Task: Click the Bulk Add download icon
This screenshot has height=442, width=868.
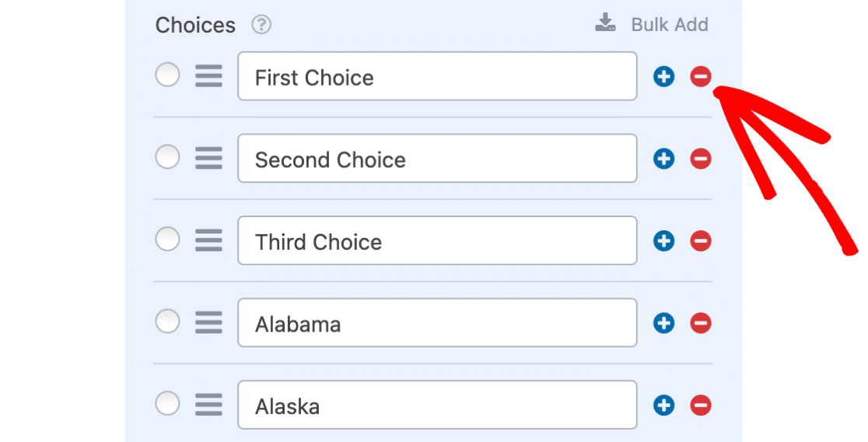Action: point(605,23)
